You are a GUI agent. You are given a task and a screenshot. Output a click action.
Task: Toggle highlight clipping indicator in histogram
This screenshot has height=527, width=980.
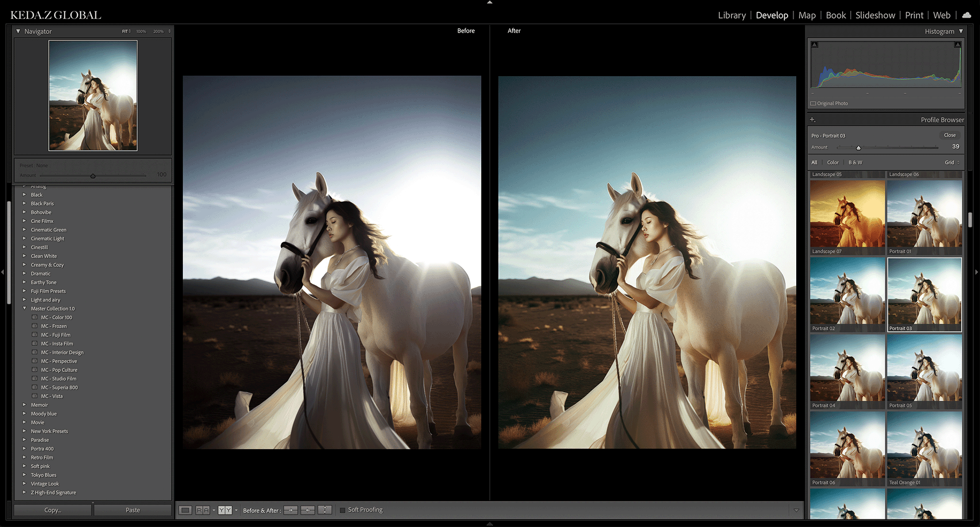click(x=958, y=45)
